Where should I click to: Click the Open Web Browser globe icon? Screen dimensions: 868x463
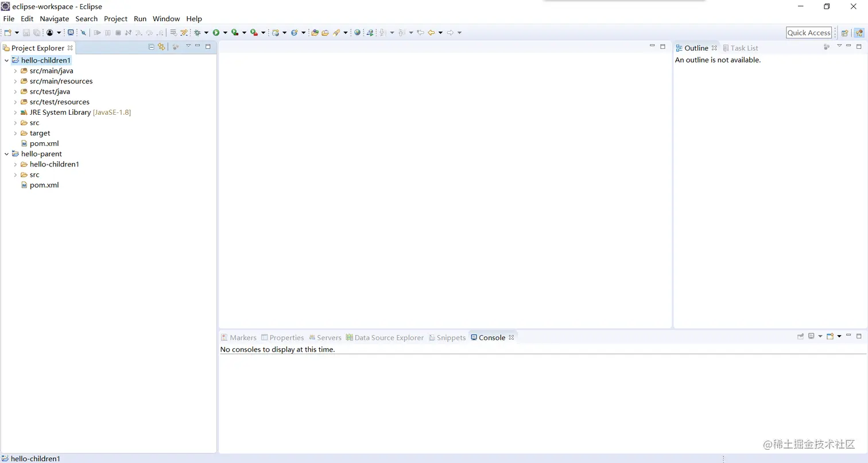(x=357, y=33)
